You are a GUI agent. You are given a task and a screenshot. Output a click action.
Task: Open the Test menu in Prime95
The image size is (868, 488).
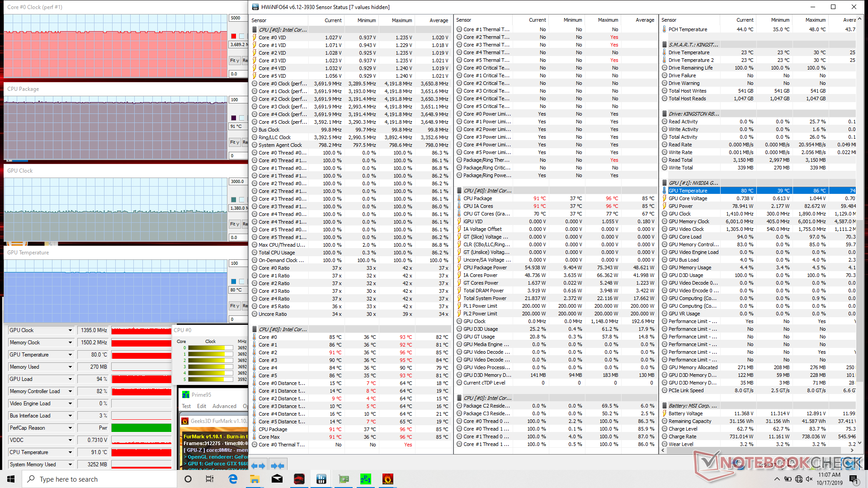pos(186,406)
